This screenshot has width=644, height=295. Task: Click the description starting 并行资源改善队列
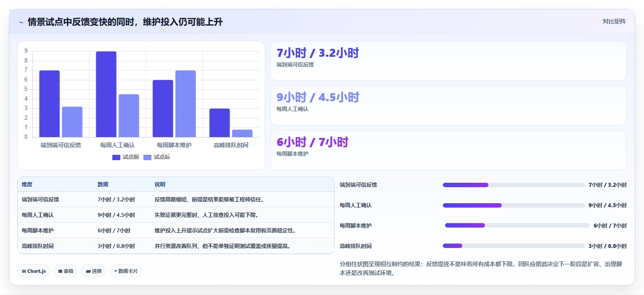tap(222, 246)
